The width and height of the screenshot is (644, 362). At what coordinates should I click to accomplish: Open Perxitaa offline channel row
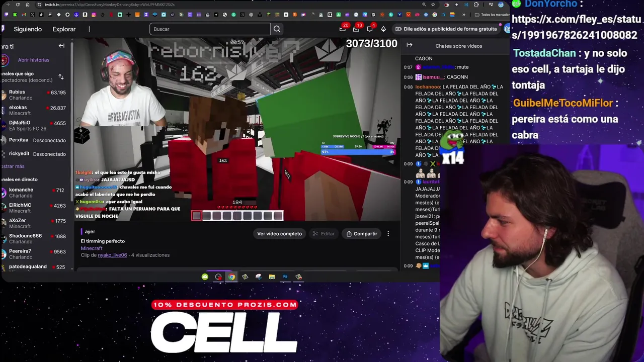click(x=34, y=140)
